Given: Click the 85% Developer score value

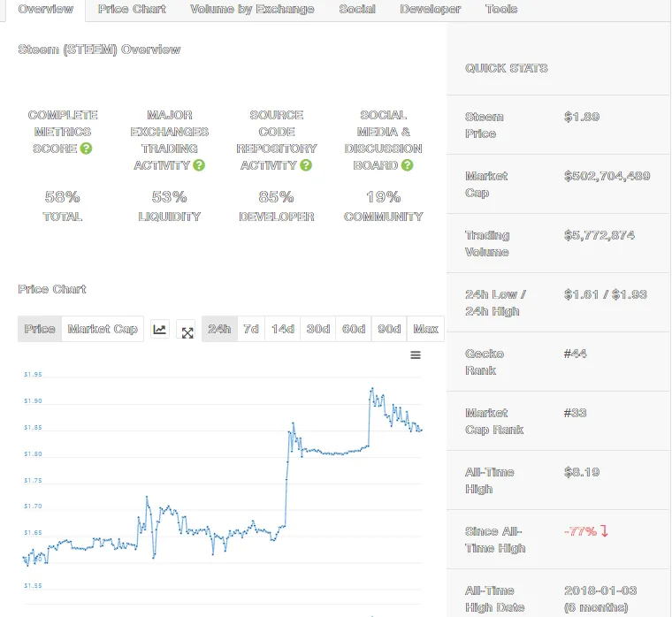Looking at the screenshot, I should coord(277,197).
